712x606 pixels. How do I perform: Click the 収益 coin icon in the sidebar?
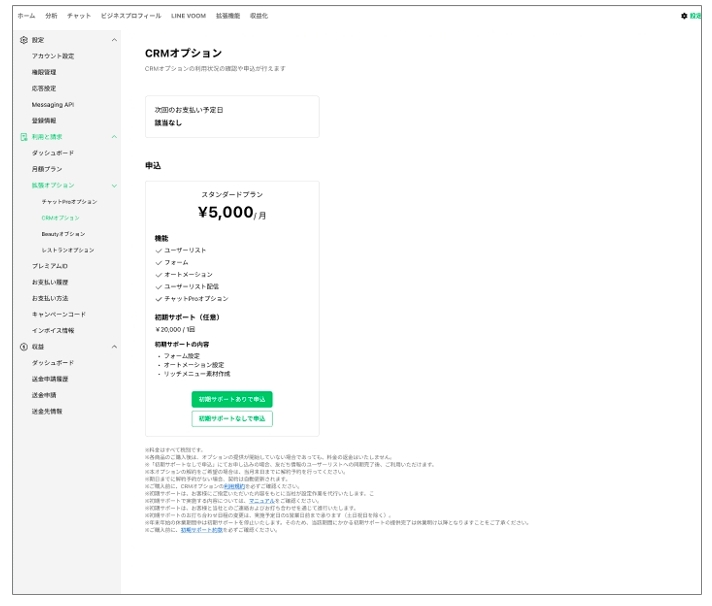(x=24, y=347)
